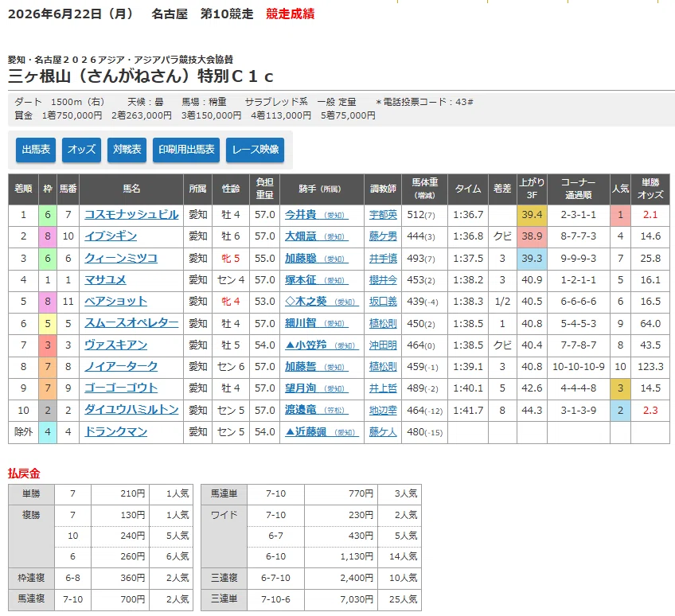Select corner order 10-10-10-9 cell
675x616 pixels.
point(579,367)
